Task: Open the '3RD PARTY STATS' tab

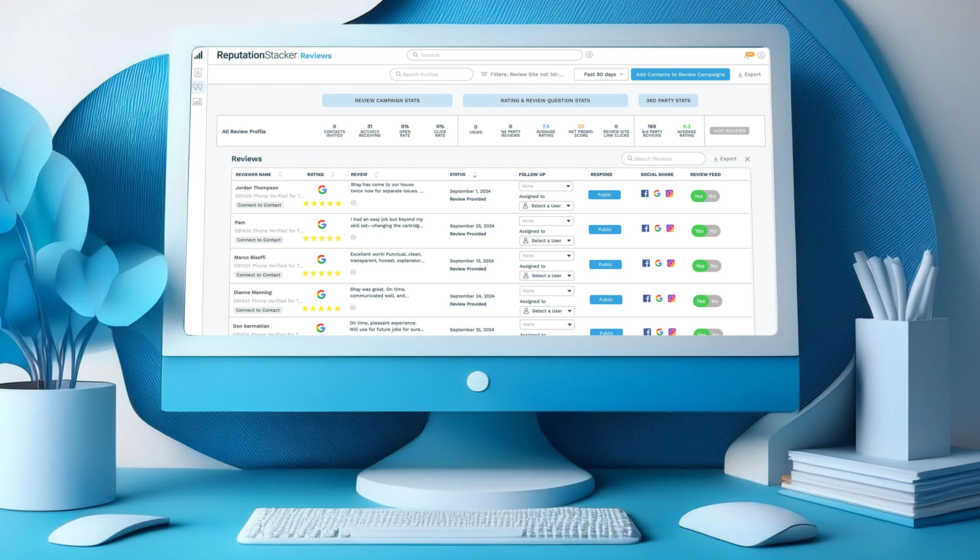Action: point(668,100)
